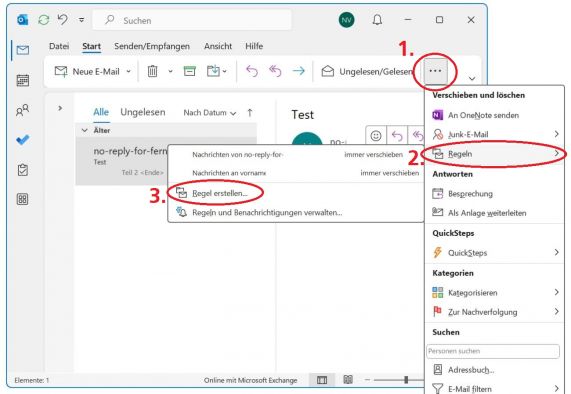This screenshot has height=394, width=571.
Task: Click the Archive box icon
Action: [189, 71]
